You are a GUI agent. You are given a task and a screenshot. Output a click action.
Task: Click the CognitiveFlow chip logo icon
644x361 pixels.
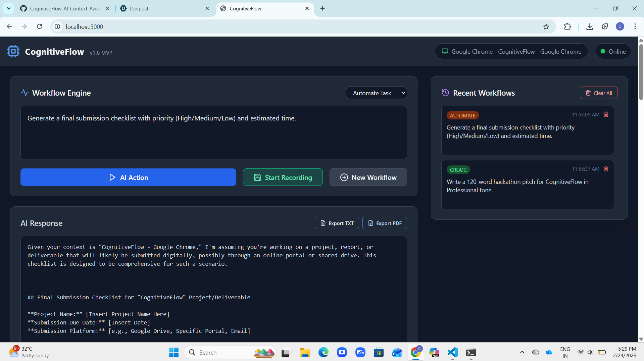13,51
